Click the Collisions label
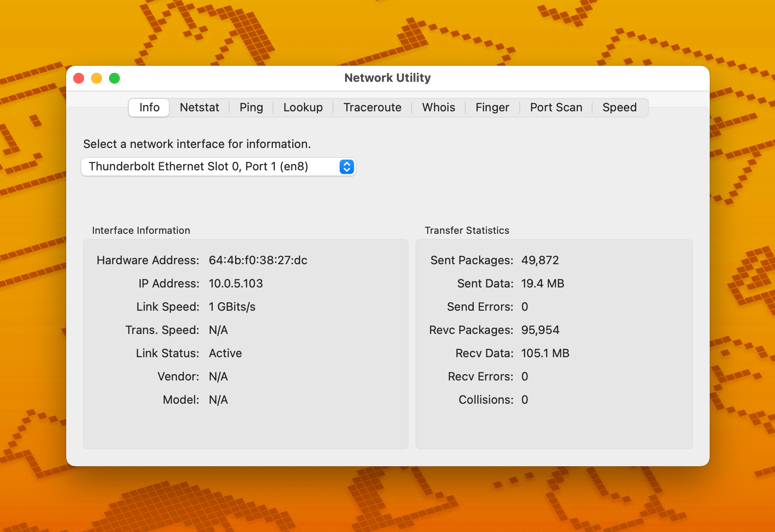This screenshot has width=775, height=532. pos(486,400)
